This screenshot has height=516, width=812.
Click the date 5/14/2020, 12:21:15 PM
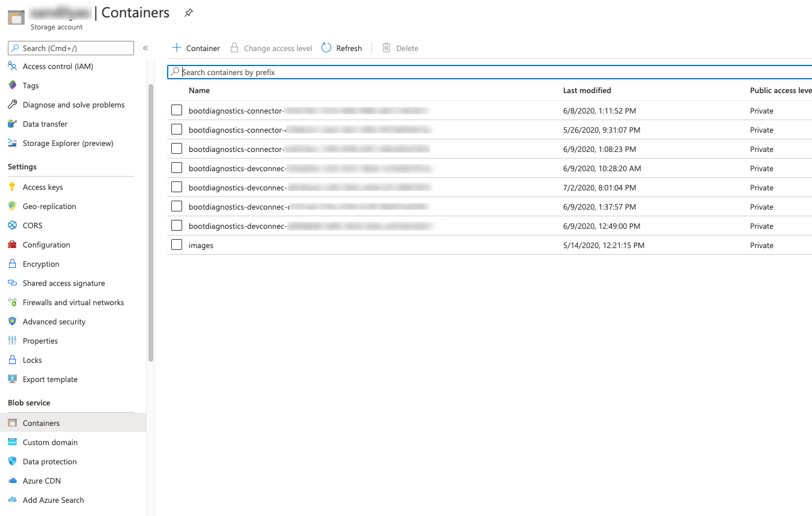603,245
